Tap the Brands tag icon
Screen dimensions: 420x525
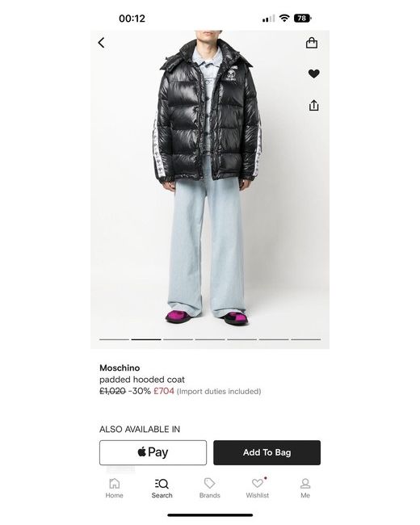(x=210, y=483)
